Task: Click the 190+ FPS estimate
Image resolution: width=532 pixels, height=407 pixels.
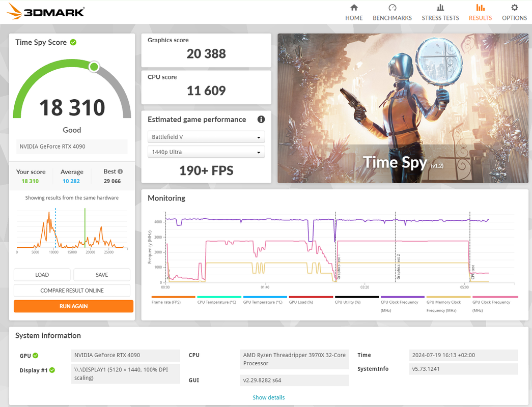Action: 206,170
